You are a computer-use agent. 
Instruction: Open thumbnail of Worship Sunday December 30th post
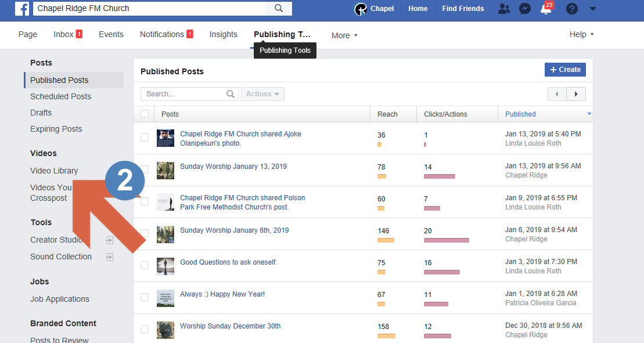[166, 330]
